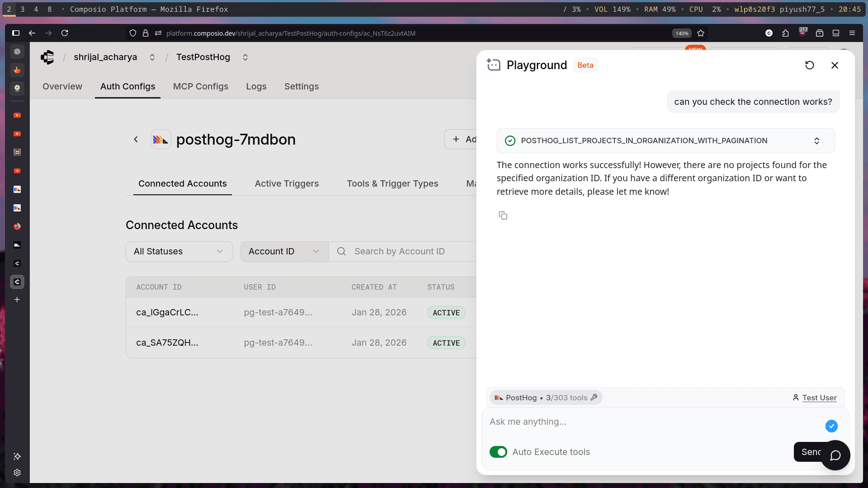The image size is (868, 488).
Task: Expand the POSTHOG_LIST_PROJECTS tool call result
Action: 816,141
